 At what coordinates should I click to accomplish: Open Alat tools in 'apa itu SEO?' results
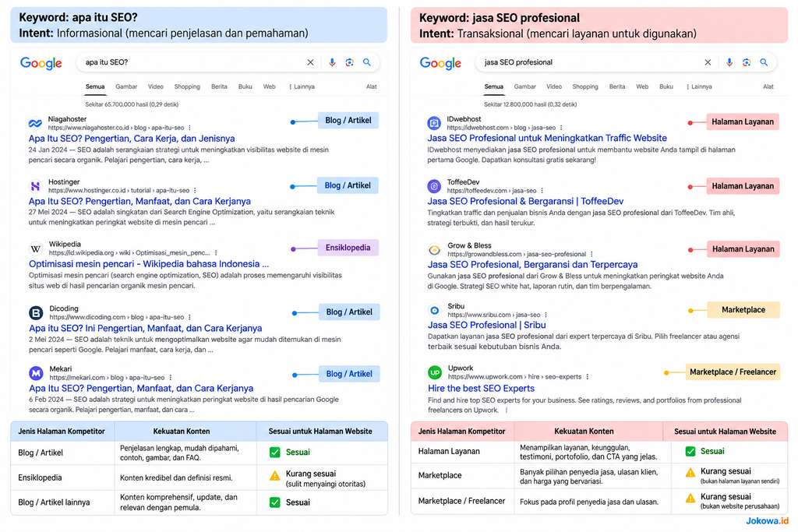372,86
